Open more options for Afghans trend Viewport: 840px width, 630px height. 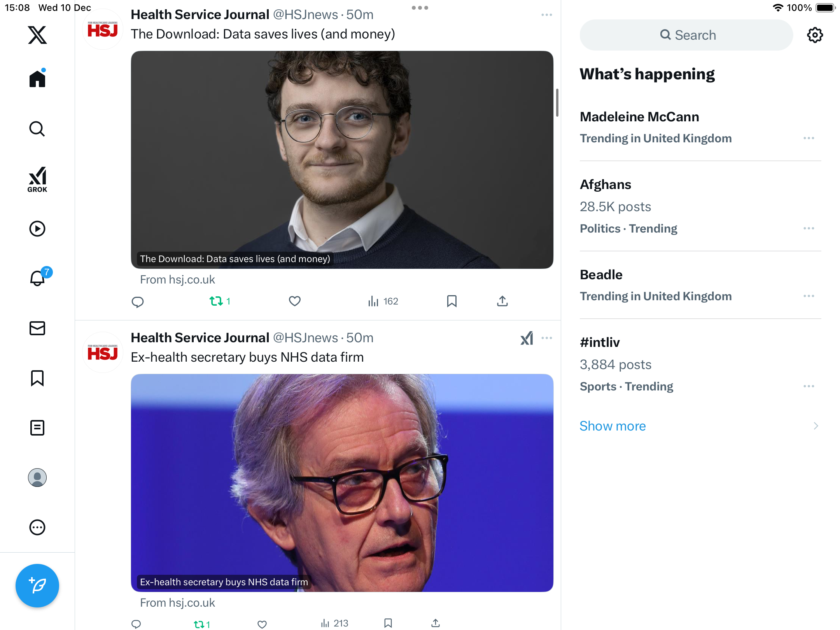coord(809,229)
